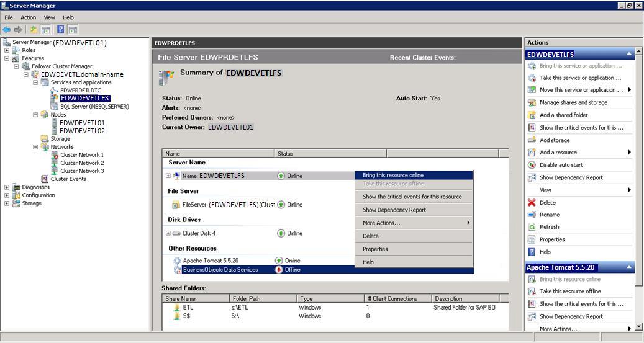Expand the Roles tree node
This screenshot has height=343, width=644.
click(7, 50)
